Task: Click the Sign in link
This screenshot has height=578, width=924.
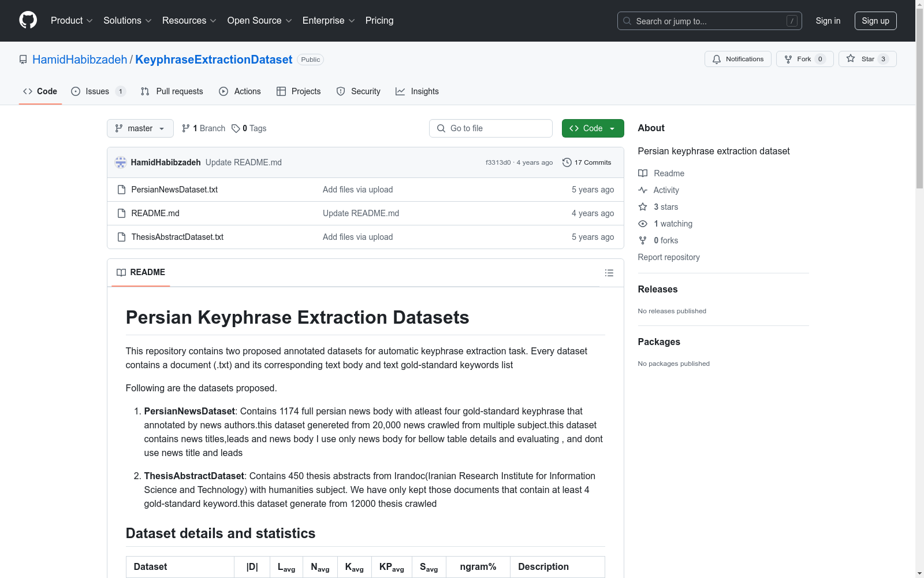Action: (828, 21)
